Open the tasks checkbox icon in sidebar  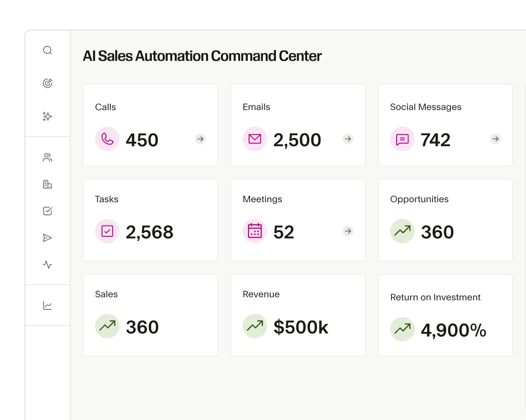pos(48,211)
